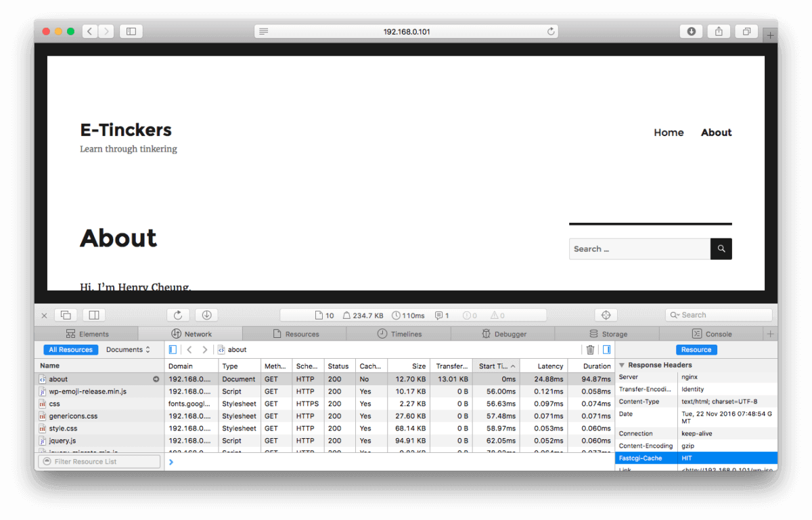Detach the inspector into a separate window

click(66, 315)
